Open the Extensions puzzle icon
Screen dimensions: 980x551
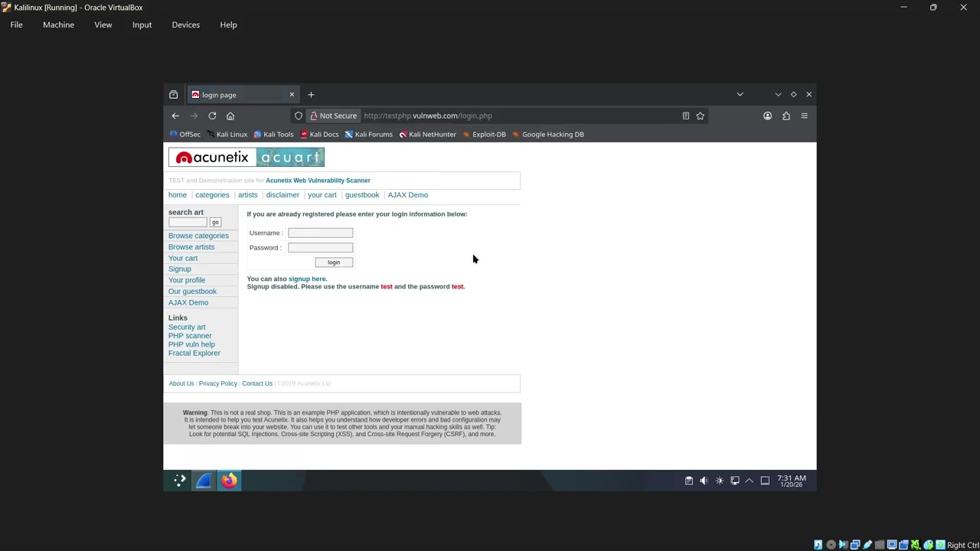click(x=786, y=116)
